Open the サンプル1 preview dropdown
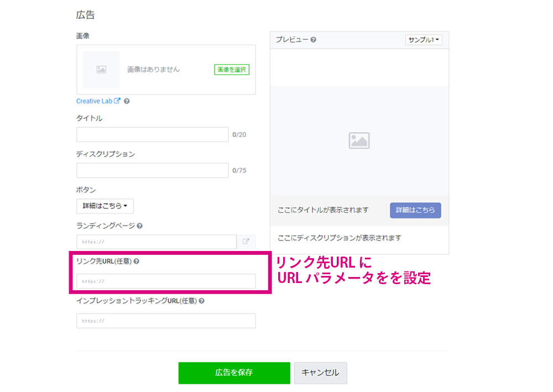 [424, 40]
